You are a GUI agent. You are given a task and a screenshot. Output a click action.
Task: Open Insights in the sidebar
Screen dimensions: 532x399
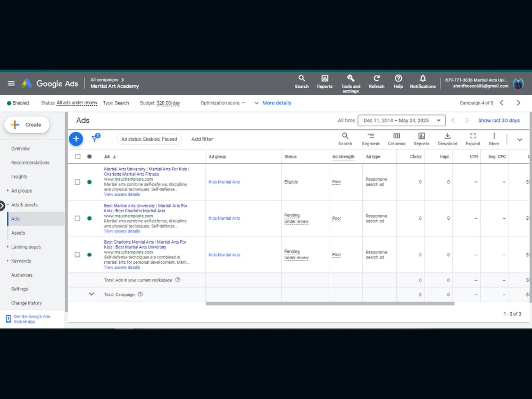point(19,177)
